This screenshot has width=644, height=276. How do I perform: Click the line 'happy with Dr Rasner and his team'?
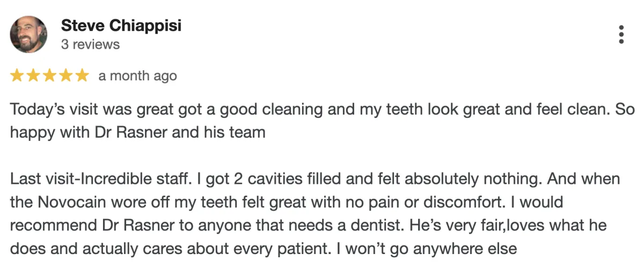pyautogui.click(x=138, y=132)
